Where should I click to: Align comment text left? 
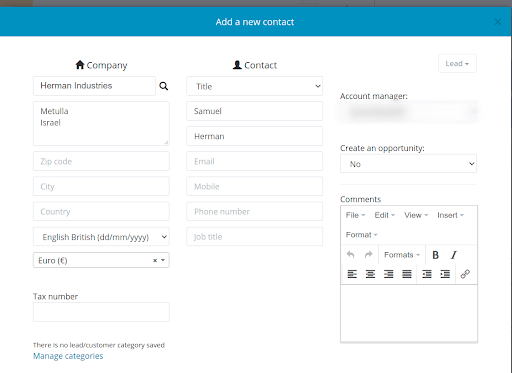point(352,274)
